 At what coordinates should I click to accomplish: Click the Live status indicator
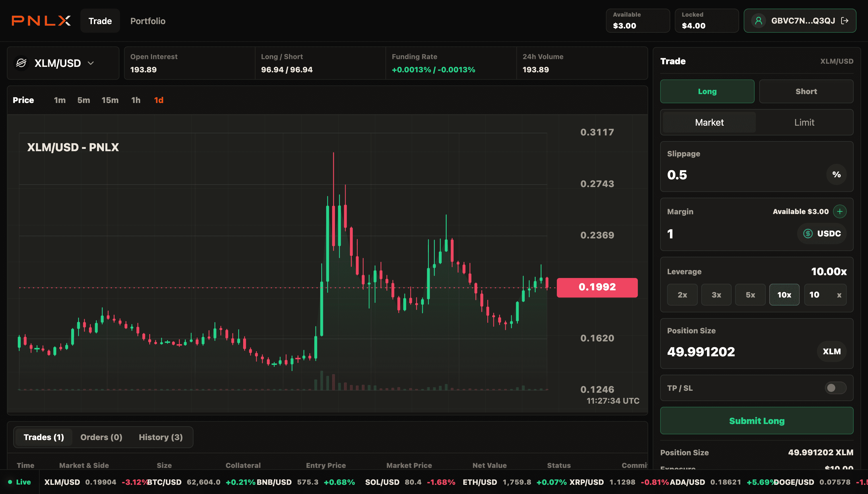click(19, 482)
